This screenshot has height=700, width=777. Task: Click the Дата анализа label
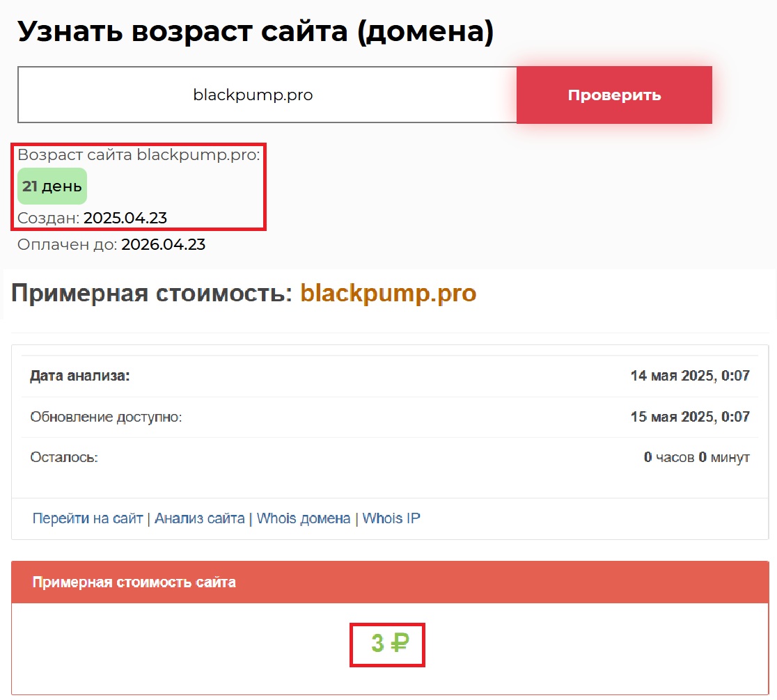point(80,376)
